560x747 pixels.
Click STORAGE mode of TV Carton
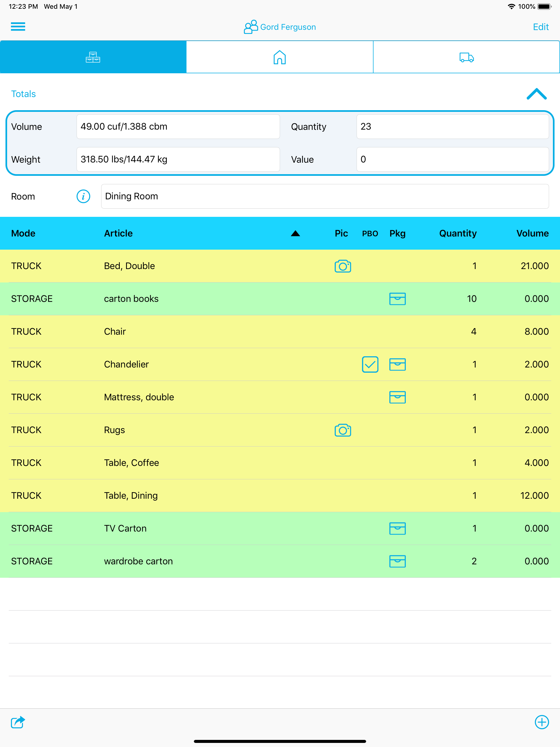(x=32, y=529)
